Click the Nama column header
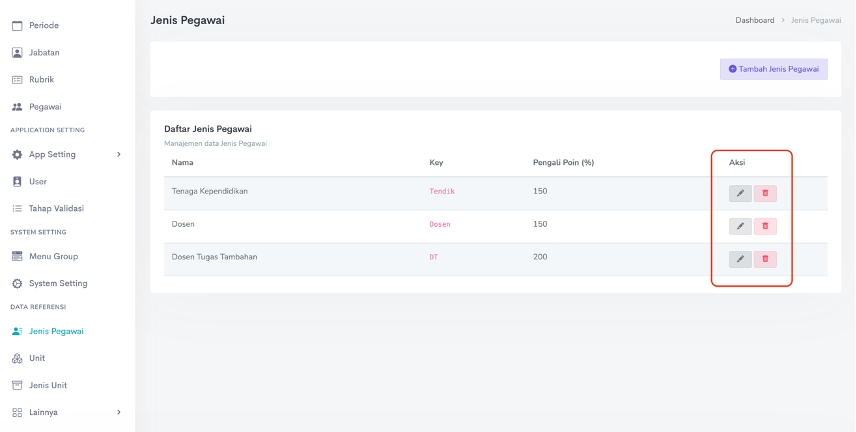Viewport: 856px width, 432px height. 182,162
